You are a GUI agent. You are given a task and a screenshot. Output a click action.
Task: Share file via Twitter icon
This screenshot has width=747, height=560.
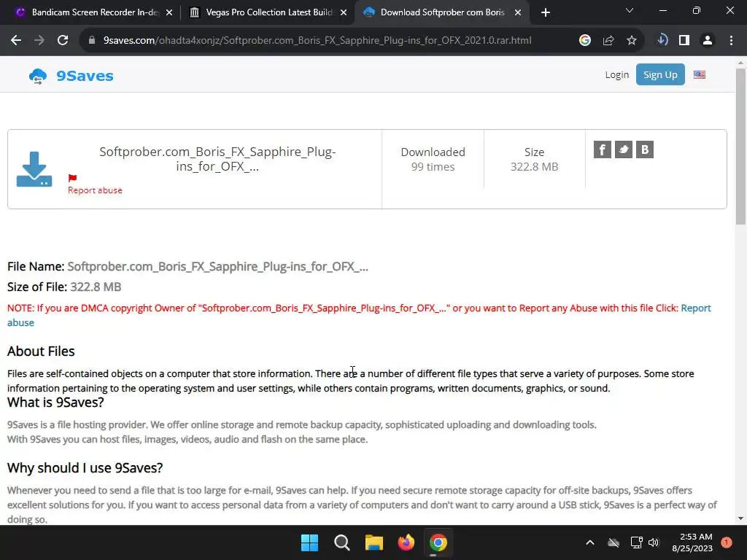[x=623, y=149]
